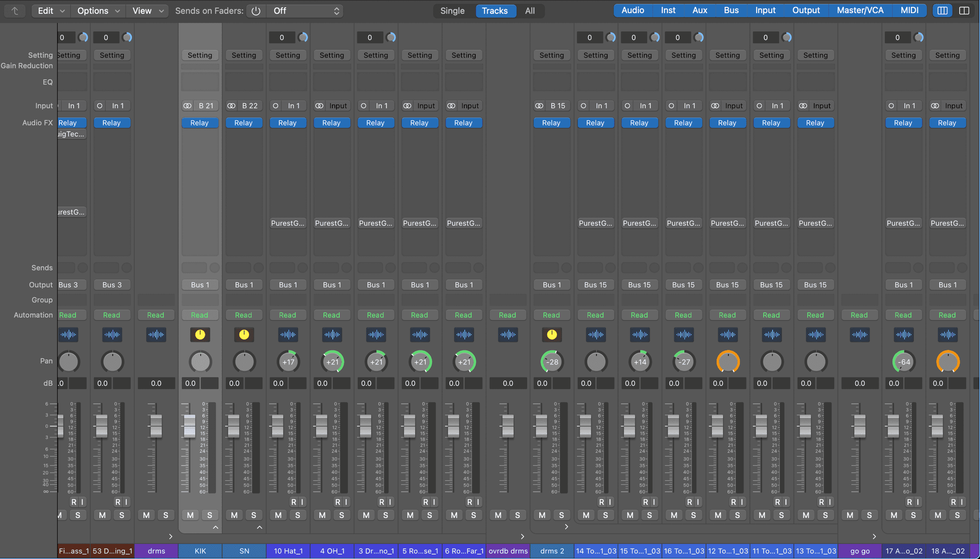Click gain knob above 10 Hat_1 channel

pyautogui.click(x=303, y=38)
